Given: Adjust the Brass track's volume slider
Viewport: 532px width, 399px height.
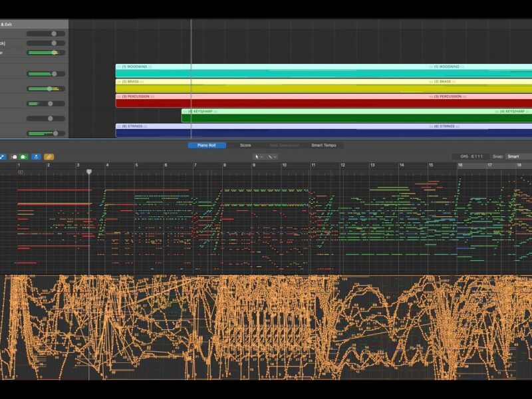Looking at the screenshot, I should [46, 88].
